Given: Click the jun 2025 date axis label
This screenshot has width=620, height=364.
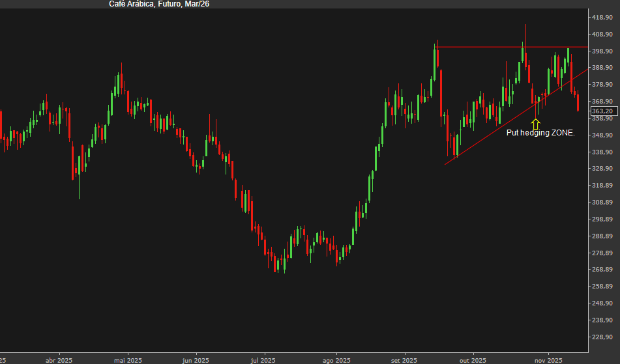Looking at the screenshot, I should point(196,361).
